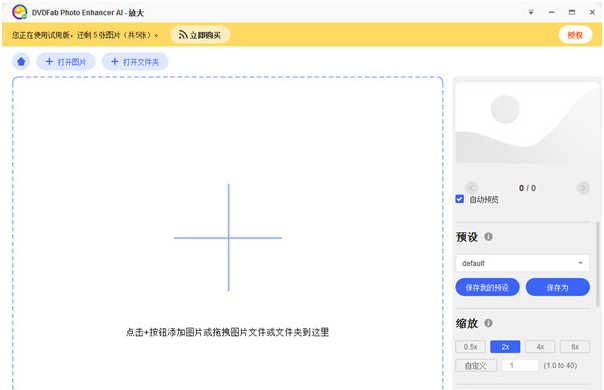Select the 6x scale option

click(x=575, y=347)
